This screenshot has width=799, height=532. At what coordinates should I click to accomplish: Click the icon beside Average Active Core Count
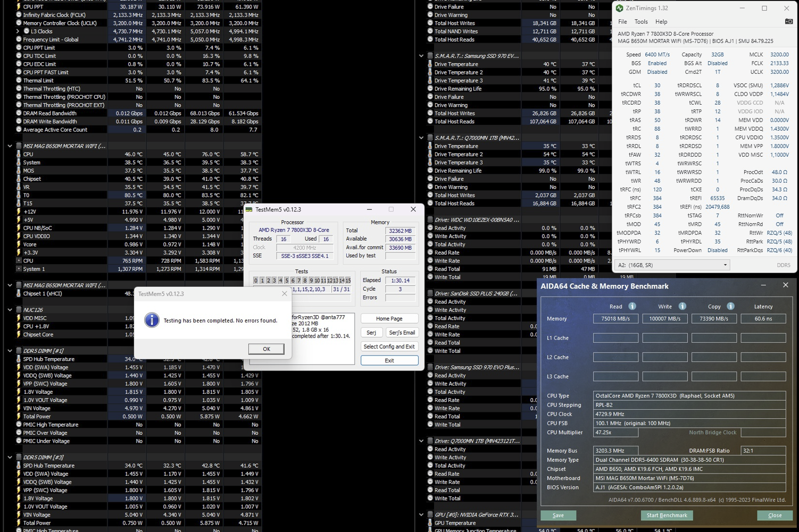(19, 130)
